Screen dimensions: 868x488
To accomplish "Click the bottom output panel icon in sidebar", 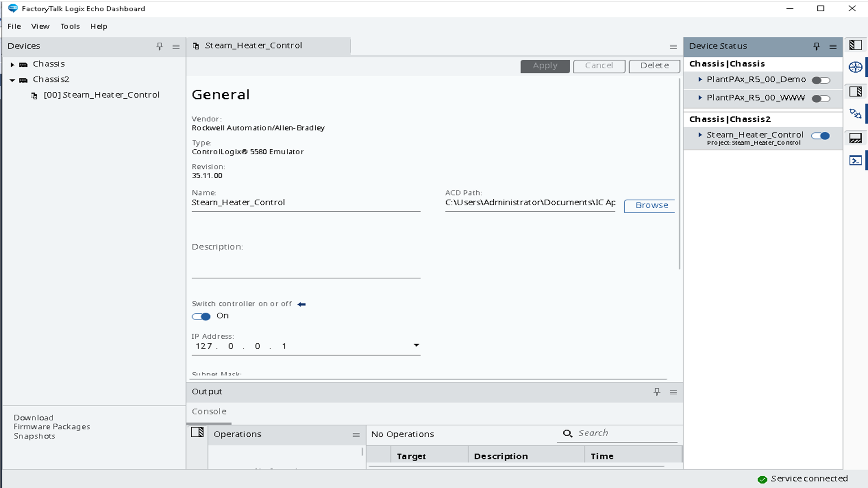I will 855,138.
